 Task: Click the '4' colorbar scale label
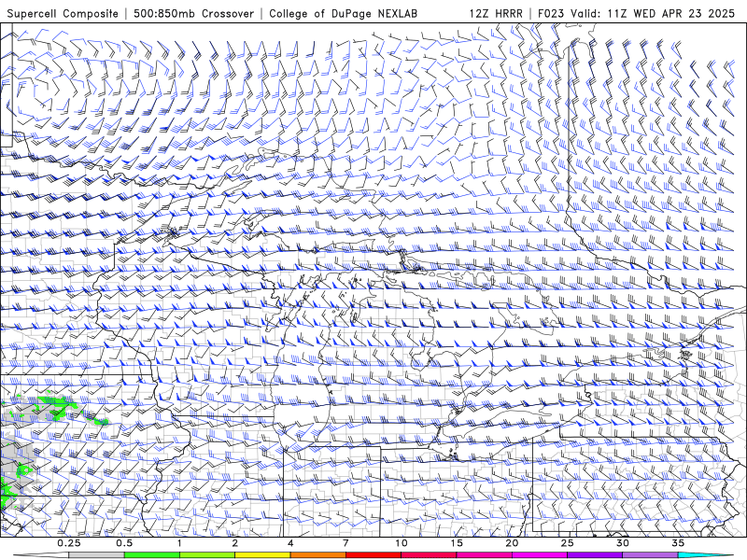[x=290, y=543]
